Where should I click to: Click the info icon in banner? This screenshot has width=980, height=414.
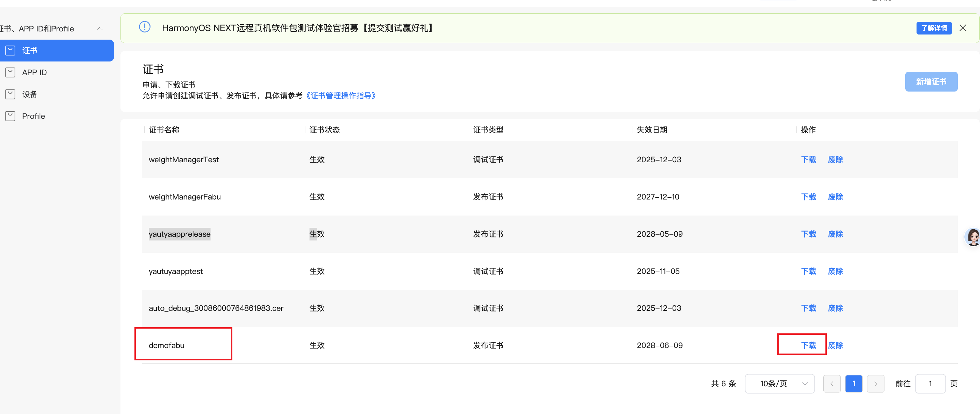pos(145,27)
